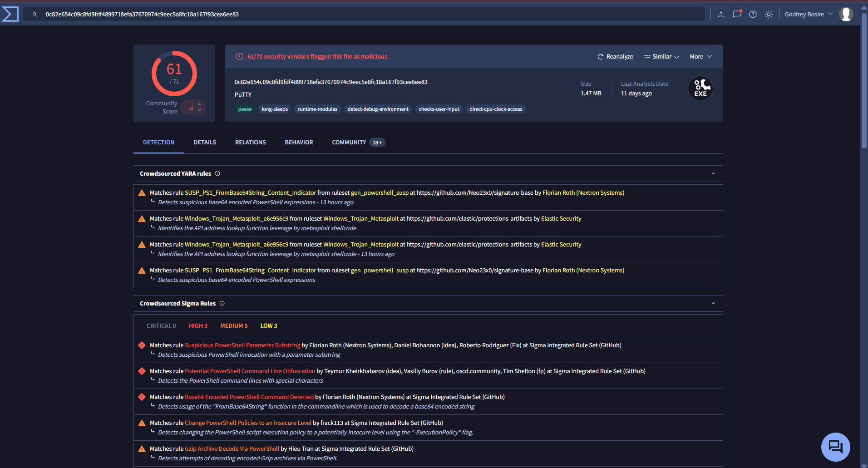
Task: Open the notifications flag icon
Action: click(737, 14)
